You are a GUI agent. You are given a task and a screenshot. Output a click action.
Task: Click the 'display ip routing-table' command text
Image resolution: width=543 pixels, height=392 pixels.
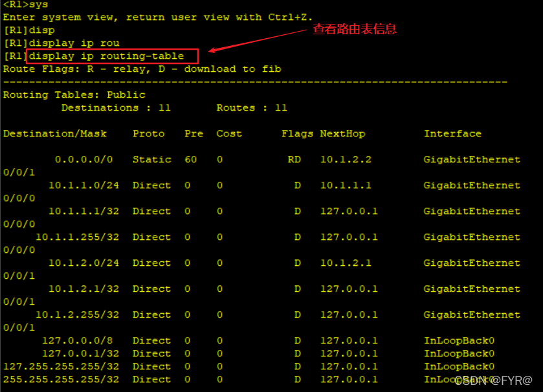[106, 56]
